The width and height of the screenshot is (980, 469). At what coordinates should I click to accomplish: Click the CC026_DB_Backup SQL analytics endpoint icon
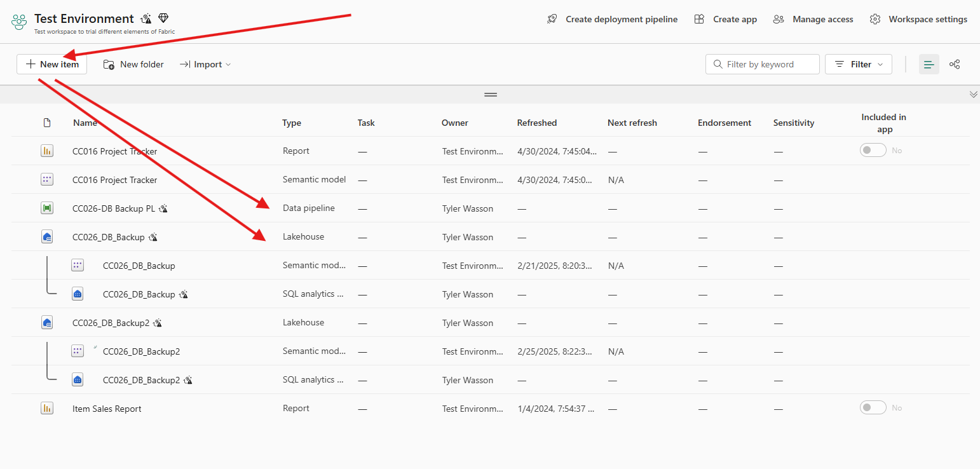coord(78,294)
